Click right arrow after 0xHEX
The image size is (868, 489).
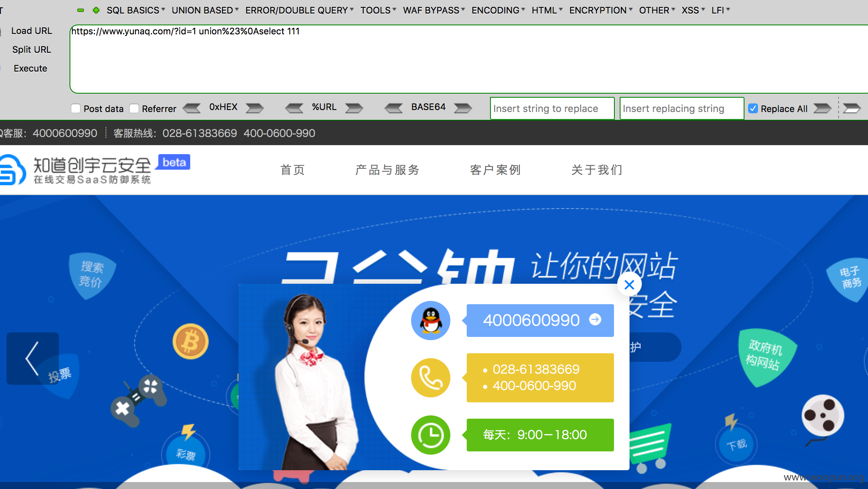pyautogui.click(x=254, y=108)
